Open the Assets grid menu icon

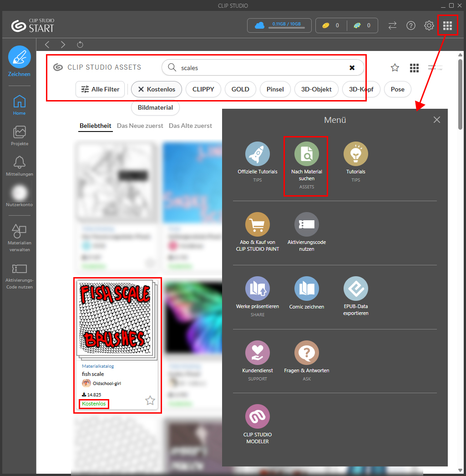[x=414, y=68]
